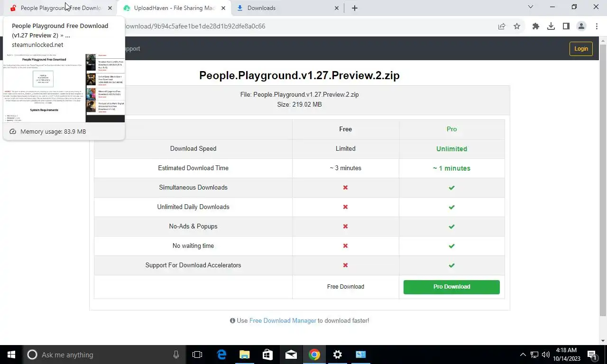The width and height of the screenshot is (607, 364).
Task: Switch to the People Playground tab
Action: pyautogui.click(x=60, y=8)
